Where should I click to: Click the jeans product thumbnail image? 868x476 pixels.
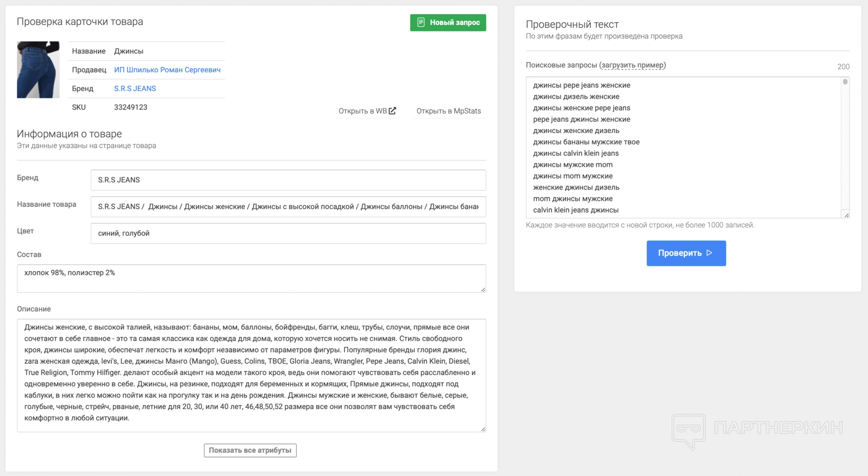pos(38,70)
